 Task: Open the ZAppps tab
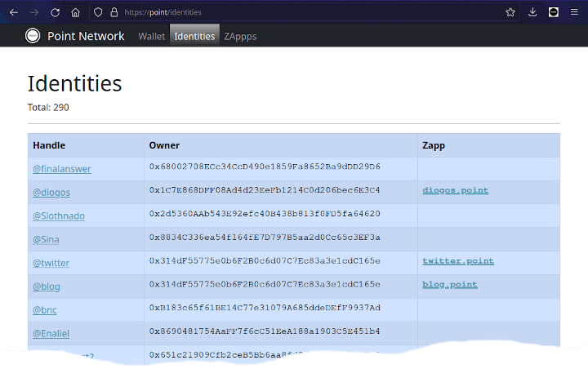pos(242,36)
